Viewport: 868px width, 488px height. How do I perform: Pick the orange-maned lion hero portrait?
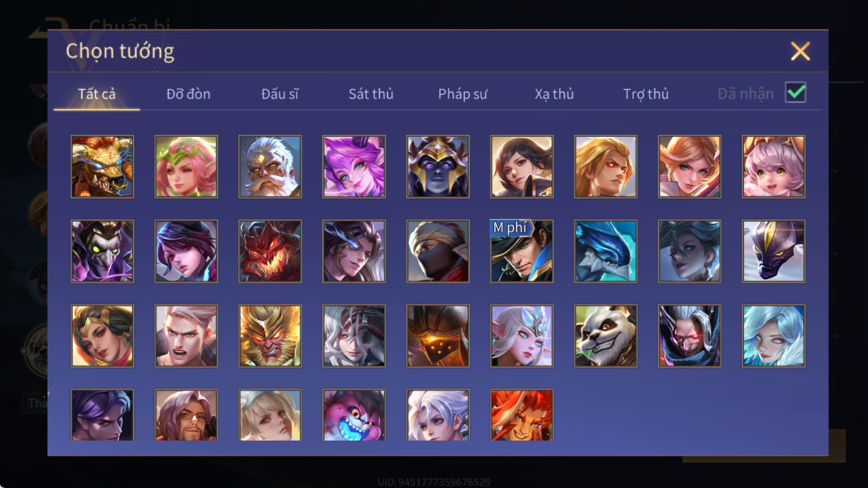click(522, 415)
